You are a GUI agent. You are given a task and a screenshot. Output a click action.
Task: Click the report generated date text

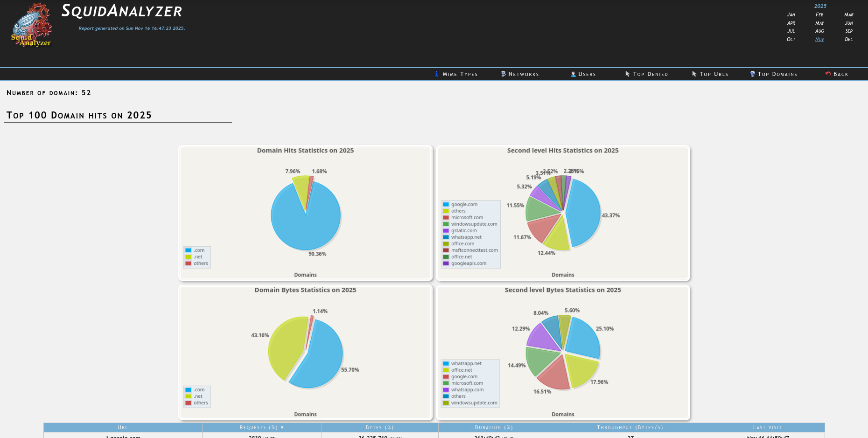tap(132, 28)
